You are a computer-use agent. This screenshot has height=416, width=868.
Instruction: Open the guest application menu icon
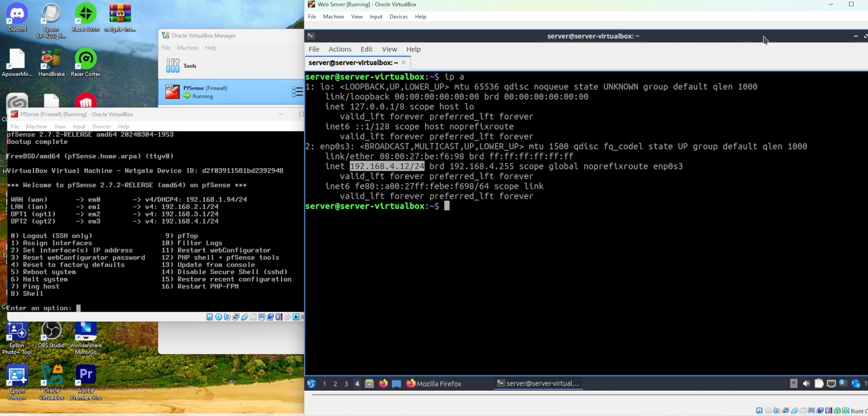[x=311, y=383]
